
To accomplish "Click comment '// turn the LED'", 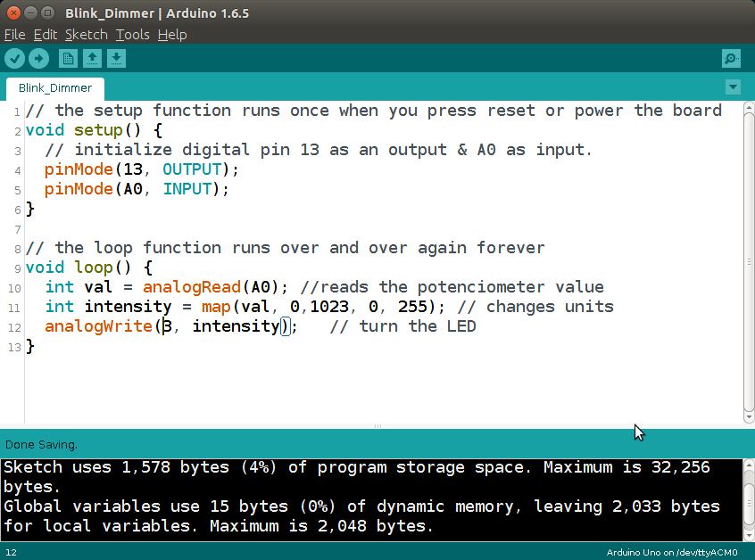I will [x=403, y=326].
